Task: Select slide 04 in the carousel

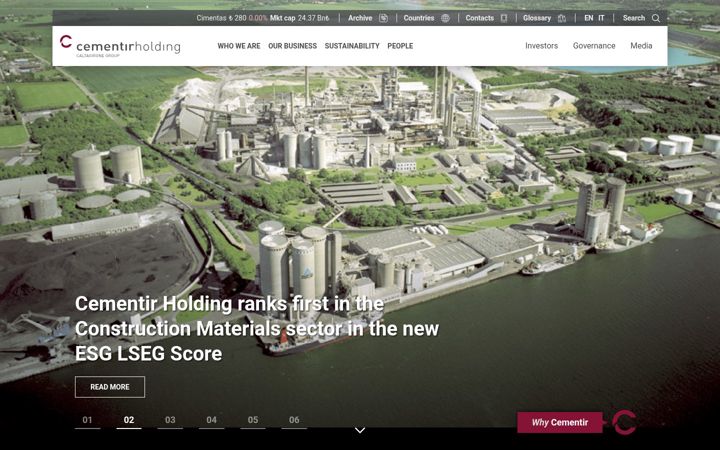Action: point(211,420)
